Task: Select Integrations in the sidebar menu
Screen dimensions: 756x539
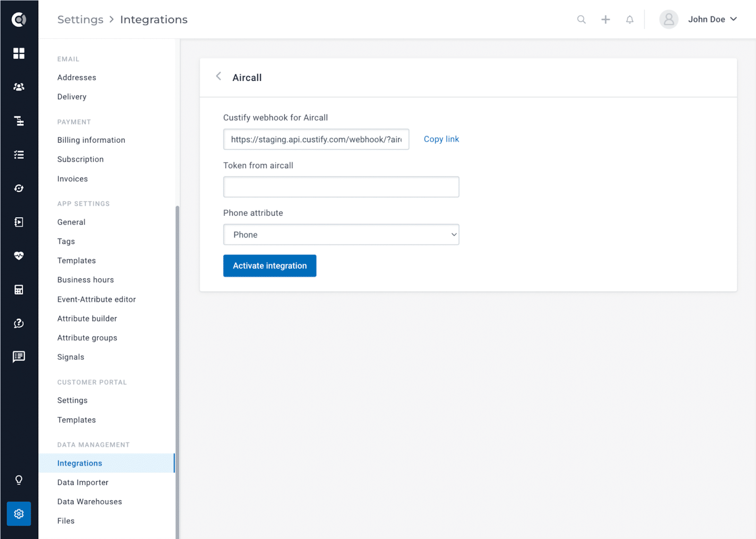Action: coord(79,463)
